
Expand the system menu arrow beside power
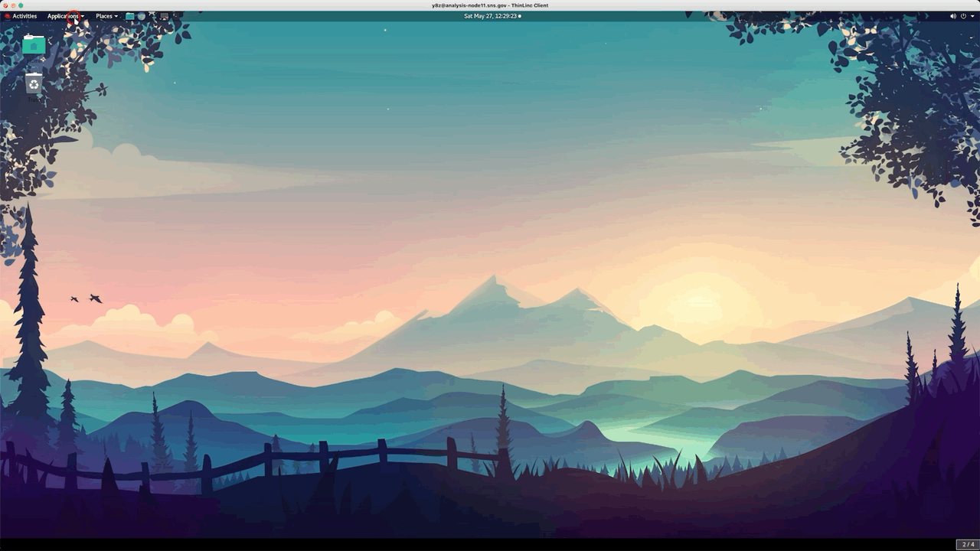tap(972, 16)
